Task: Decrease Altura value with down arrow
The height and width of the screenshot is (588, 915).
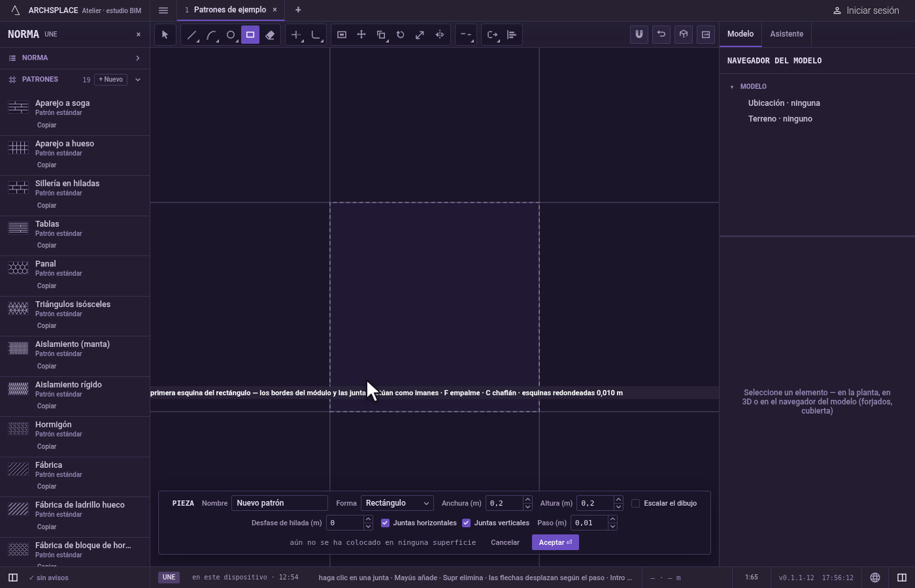Action: click(x=618, y=507)
